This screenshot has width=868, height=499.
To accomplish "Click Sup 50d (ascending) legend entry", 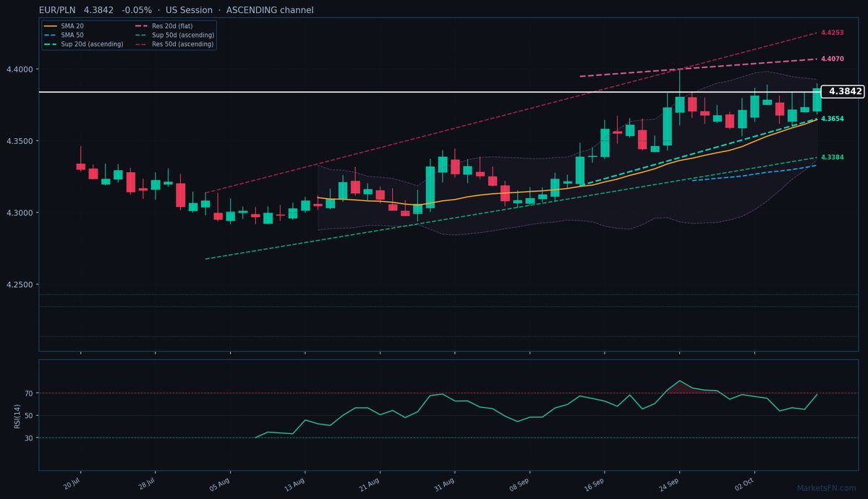I will pyautogui.click(x=174, y=35).
